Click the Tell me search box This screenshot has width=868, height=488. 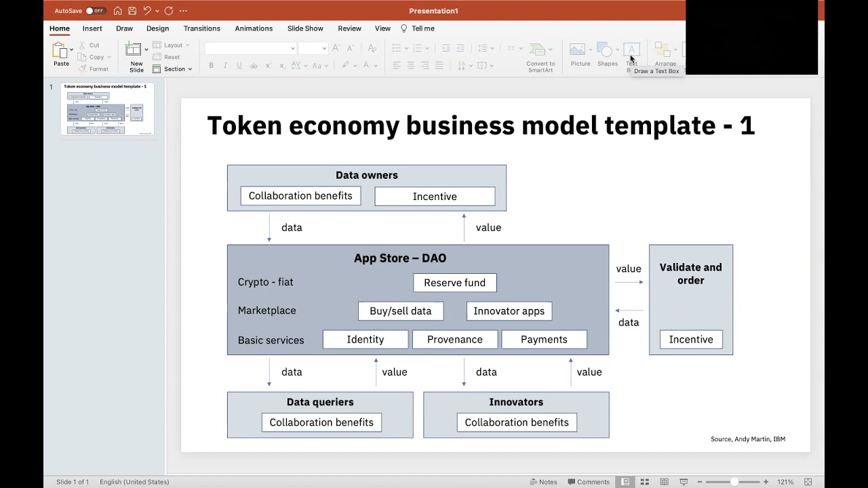click(x=418, y=28)
